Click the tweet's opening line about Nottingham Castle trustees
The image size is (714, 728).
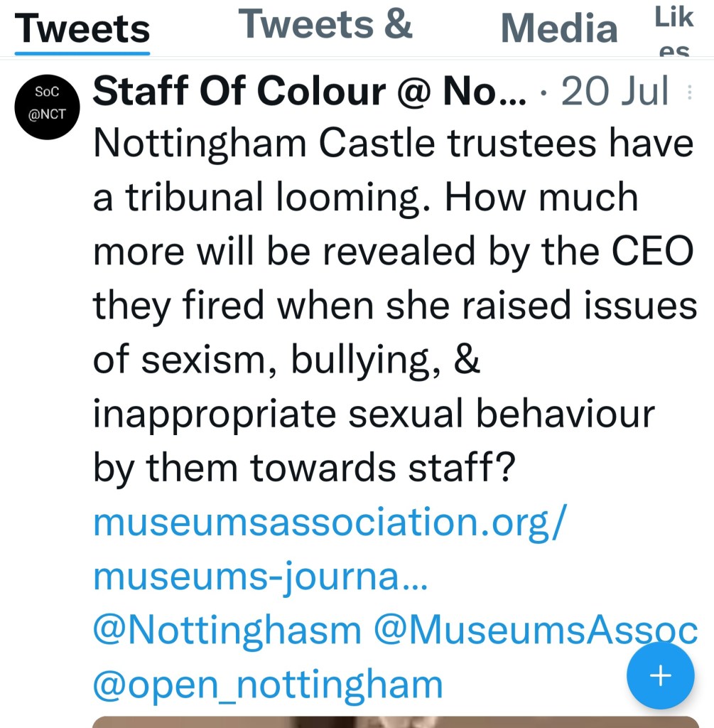[x=393, y=144]
